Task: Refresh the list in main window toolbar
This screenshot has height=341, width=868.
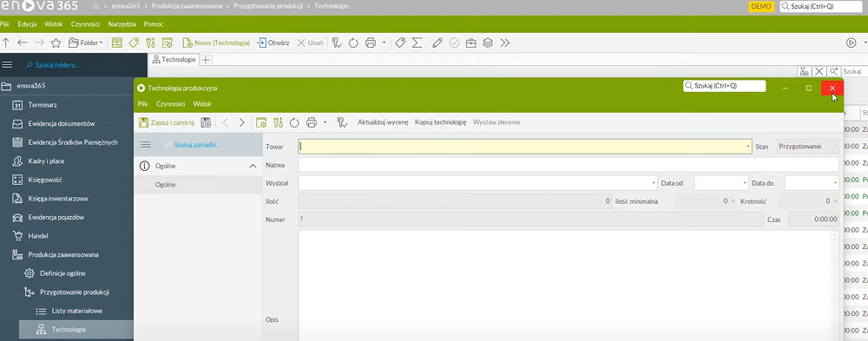Action: (353, 43)
